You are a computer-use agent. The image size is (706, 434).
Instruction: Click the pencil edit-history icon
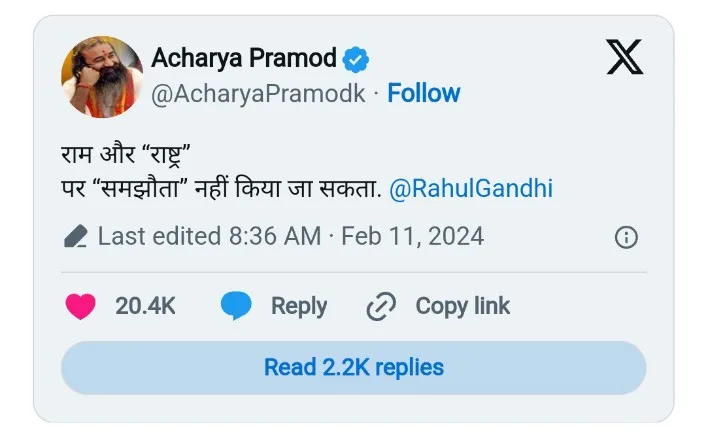(x=75, y=237)
